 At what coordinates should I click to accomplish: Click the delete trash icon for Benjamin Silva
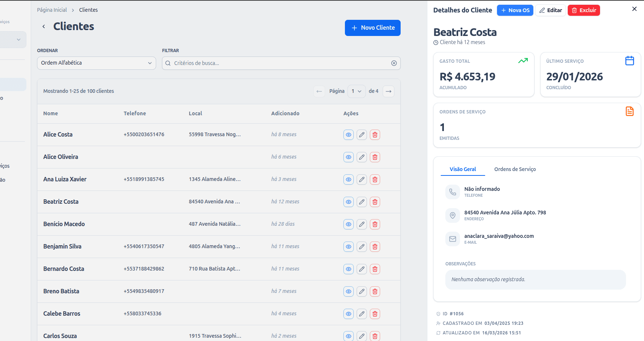[375, 247]
